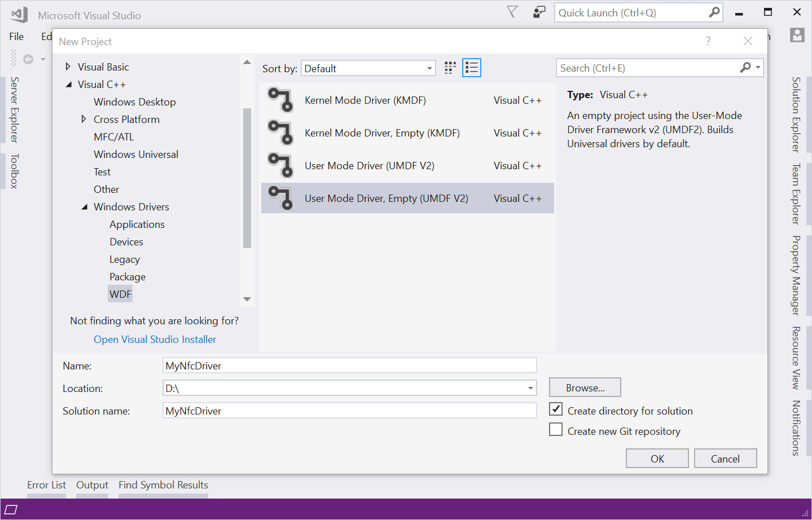Image resolution: width=812 pixels, height=520 pixels.
Task: Switch to small icons view
Action: coord(450,68)
